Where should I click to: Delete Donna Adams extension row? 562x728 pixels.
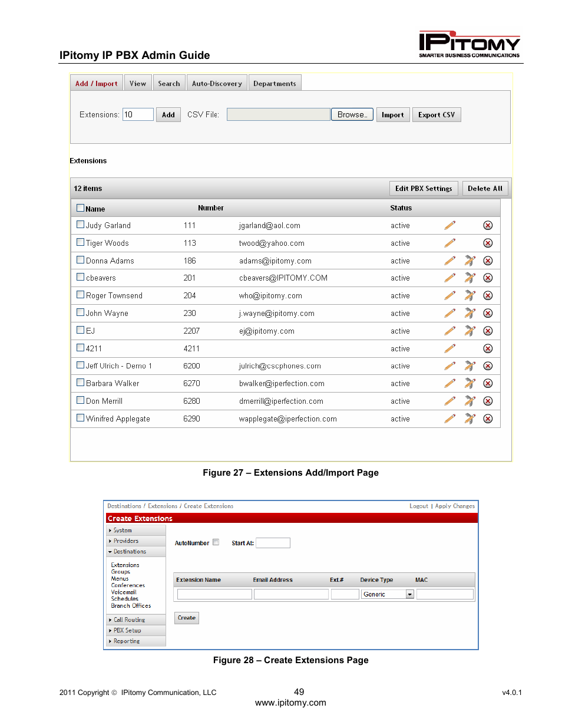tap(488, 261)
